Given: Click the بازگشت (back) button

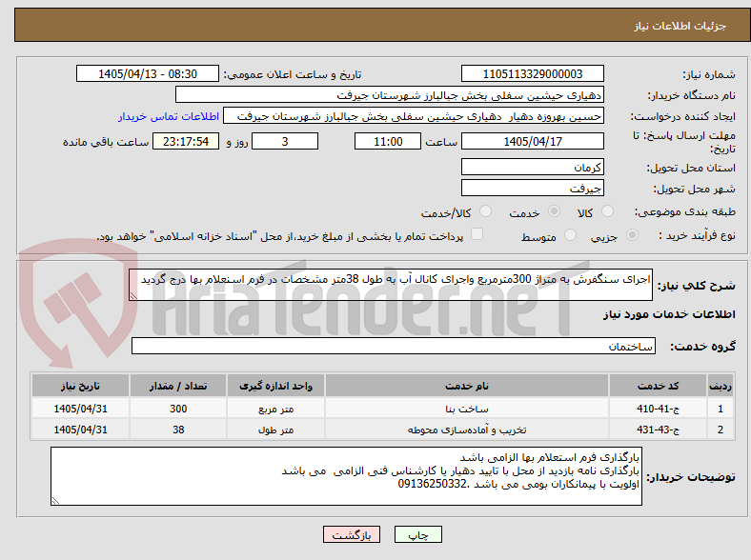Looking at the screenshot, I should [352, 534].
